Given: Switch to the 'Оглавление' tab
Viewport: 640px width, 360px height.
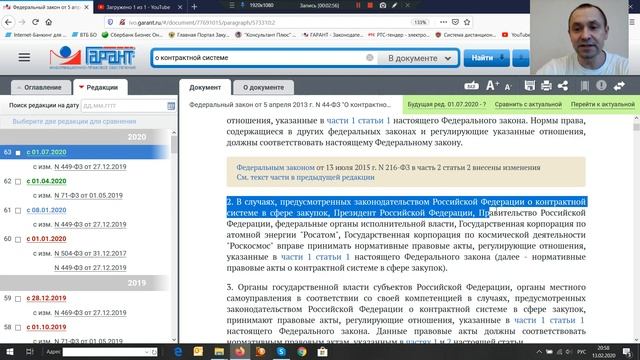Looking at the screenshot, I should pyautogui.click(x=40, y=87).
